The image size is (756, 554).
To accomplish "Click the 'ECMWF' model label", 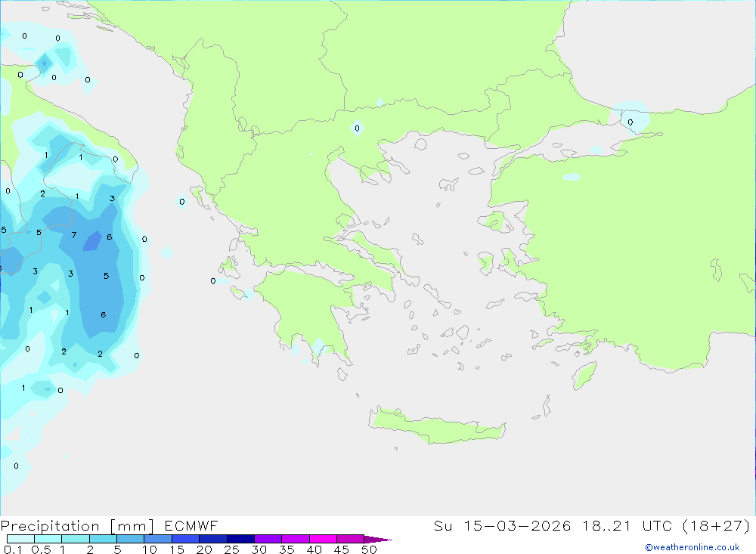I will tap(191, 525).
